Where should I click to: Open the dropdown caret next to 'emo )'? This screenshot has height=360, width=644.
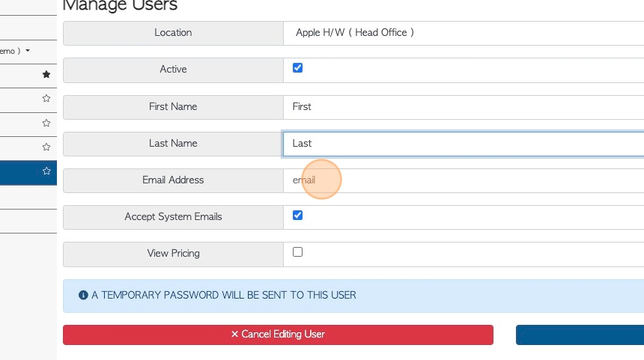point(28,50)
